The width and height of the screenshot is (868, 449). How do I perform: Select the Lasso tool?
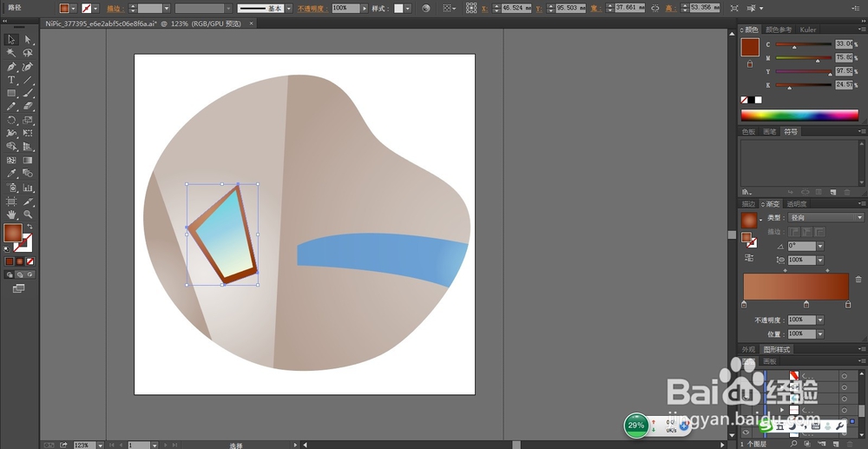click(x=28, y=53)
